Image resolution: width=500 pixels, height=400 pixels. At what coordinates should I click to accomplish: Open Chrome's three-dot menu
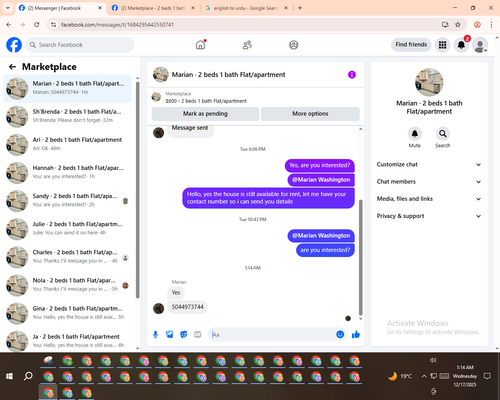[x=491, y=25]
